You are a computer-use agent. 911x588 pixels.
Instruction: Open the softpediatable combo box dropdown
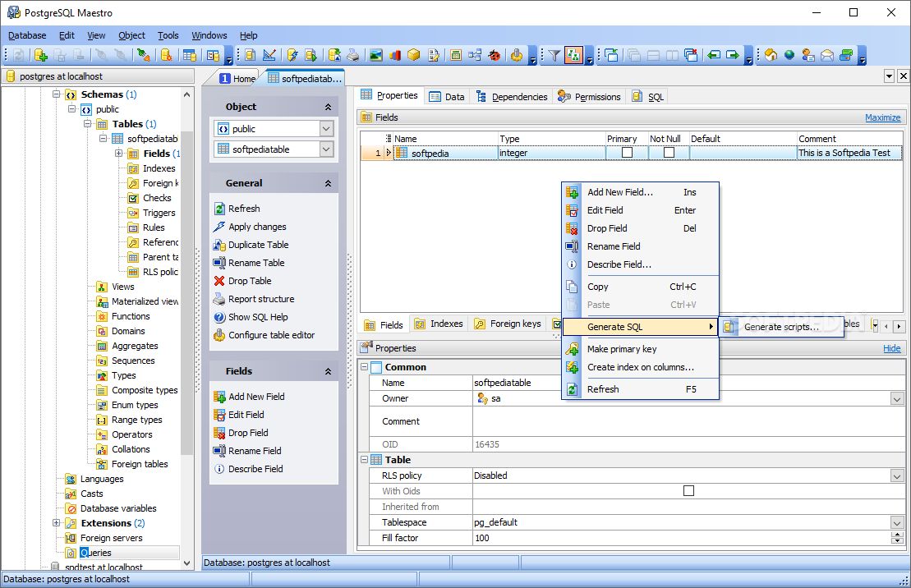click(326, 149)
